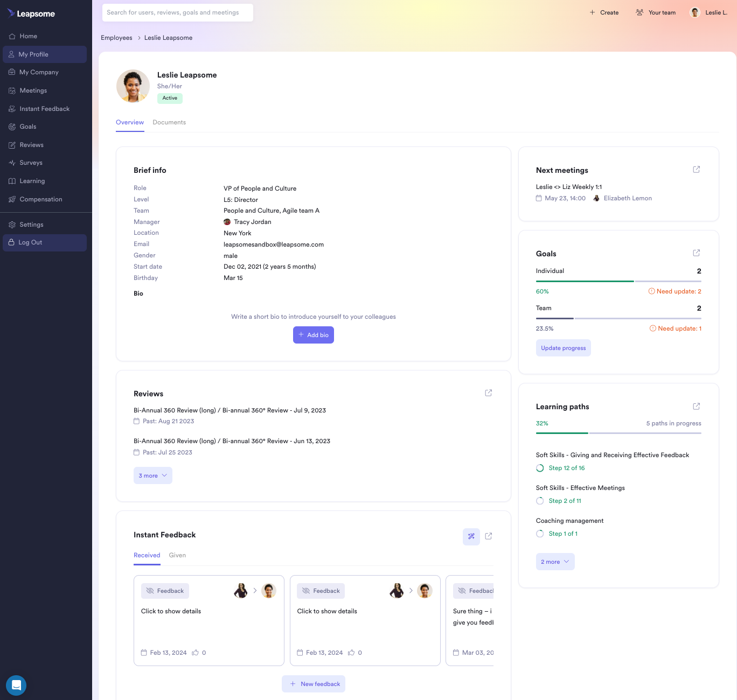Switch to Received feedback tab

(x=147, y=555)
